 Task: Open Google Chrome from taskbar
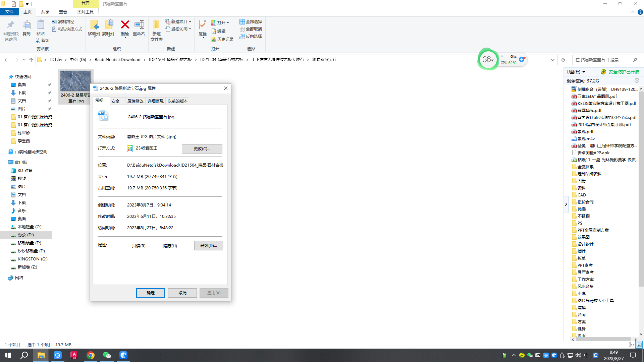pos(91,355)
